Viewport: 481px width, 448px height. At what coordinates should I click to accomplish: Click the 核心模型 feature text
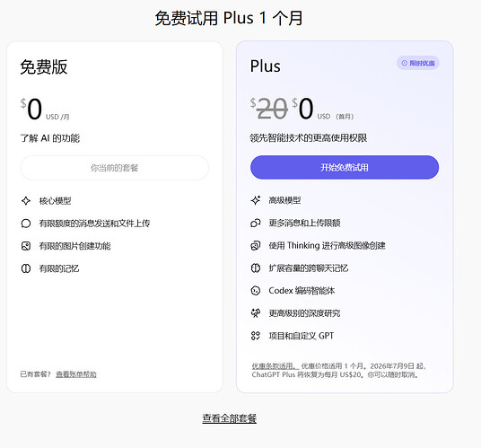coord(56,201)
